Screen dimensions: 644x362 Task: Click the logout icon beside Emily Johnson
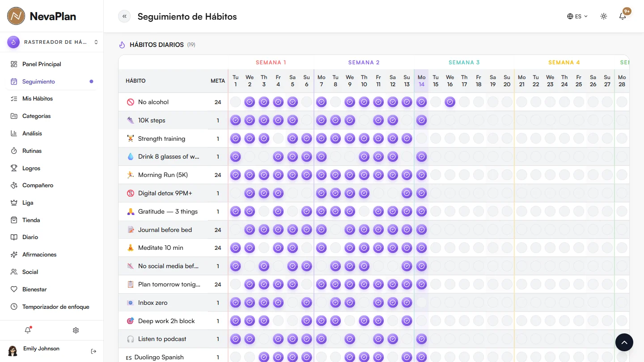click(x=93, y=351)
